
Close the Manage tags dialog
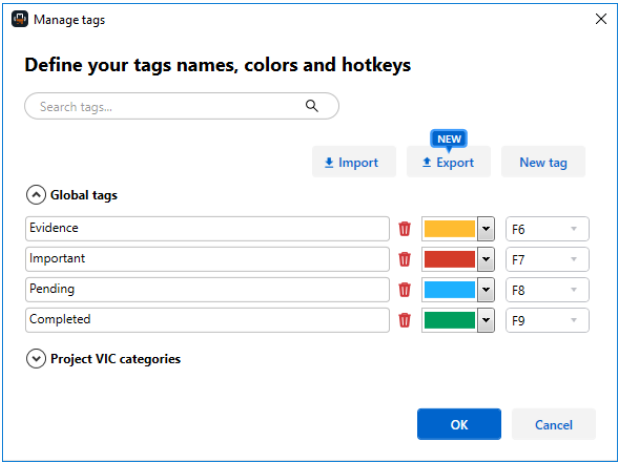(x=601, y=19)
